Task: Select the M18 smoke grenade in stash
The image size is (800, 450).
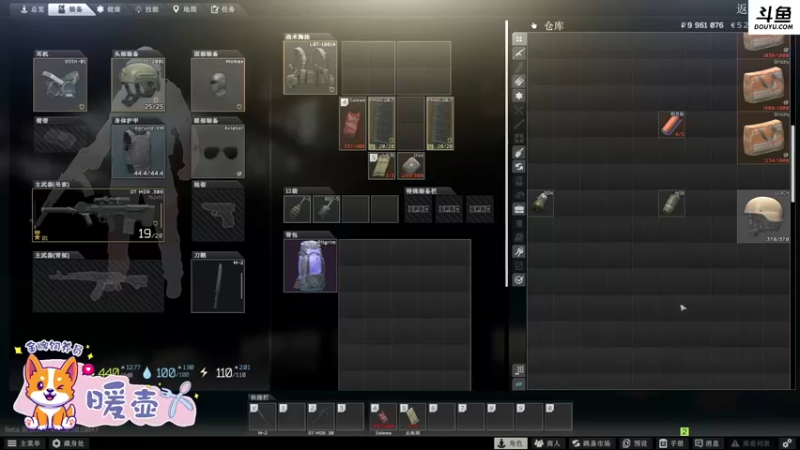Action: [x=671, y=204]
